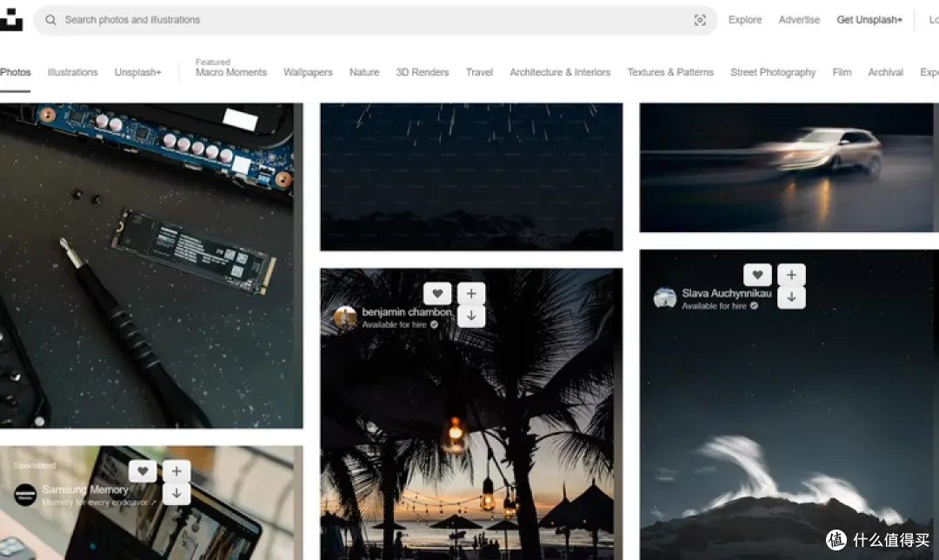Screen dimensions: 939x560
Task: Like the Slava Auchynnikau mountain photo
Action: pyautogui.click(x=757, y=275)
